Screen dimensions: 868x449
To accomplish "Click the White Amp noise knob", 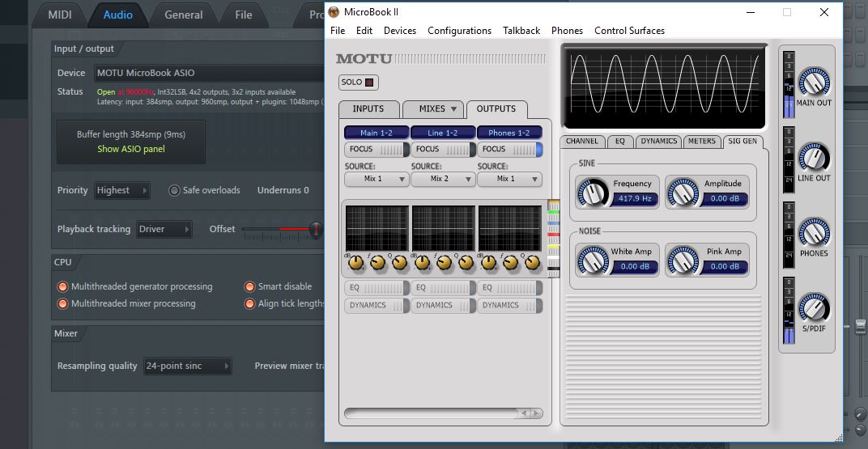I will pyautogui.click(x=592, y=260).
